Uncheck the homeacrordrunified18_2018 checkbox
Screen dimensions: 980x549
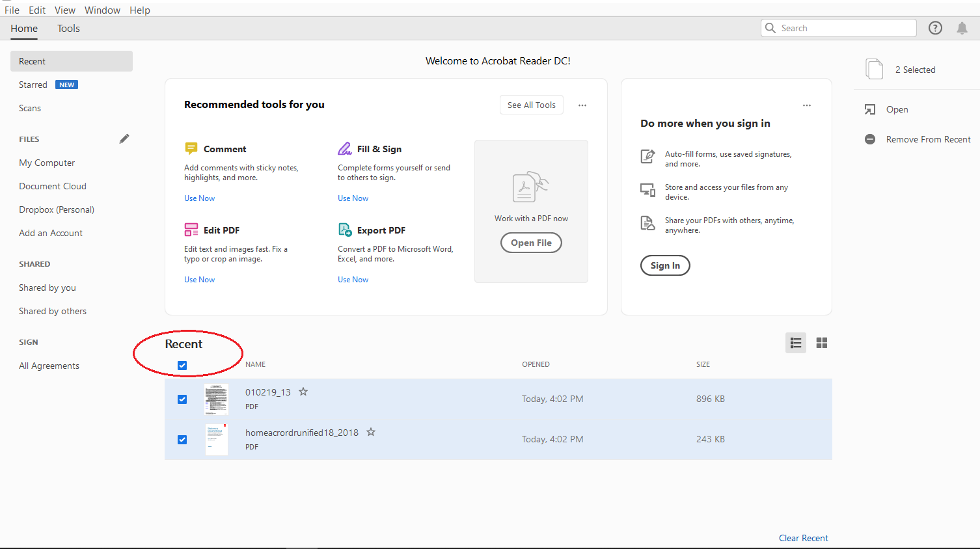[x=182, y=440]
